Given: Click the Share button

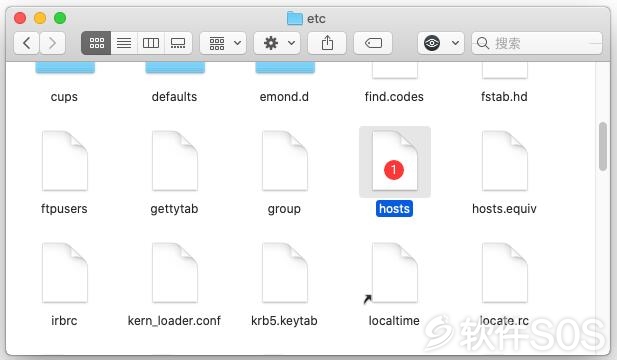Looking at the screenshot, I should (x=327, y=43).
